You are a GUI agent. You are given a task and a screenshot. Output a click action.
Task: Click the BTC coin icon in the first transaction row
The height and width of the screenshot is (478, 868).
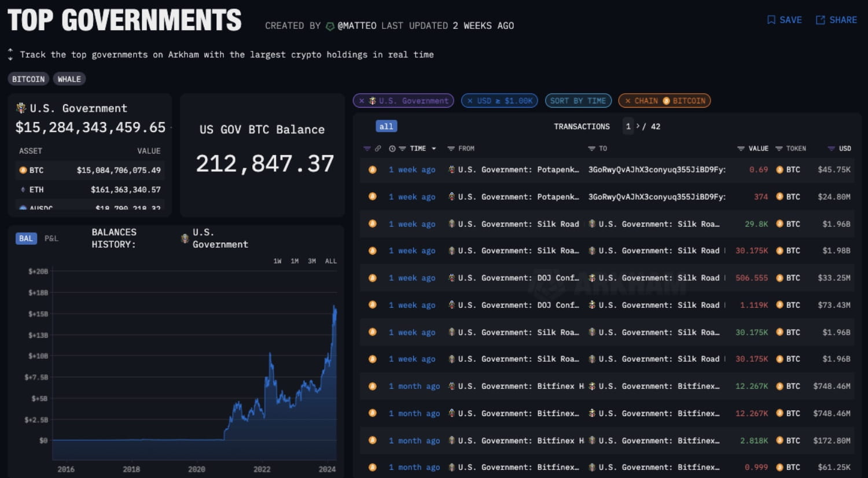pyautogui.click(x=372, y=170)
